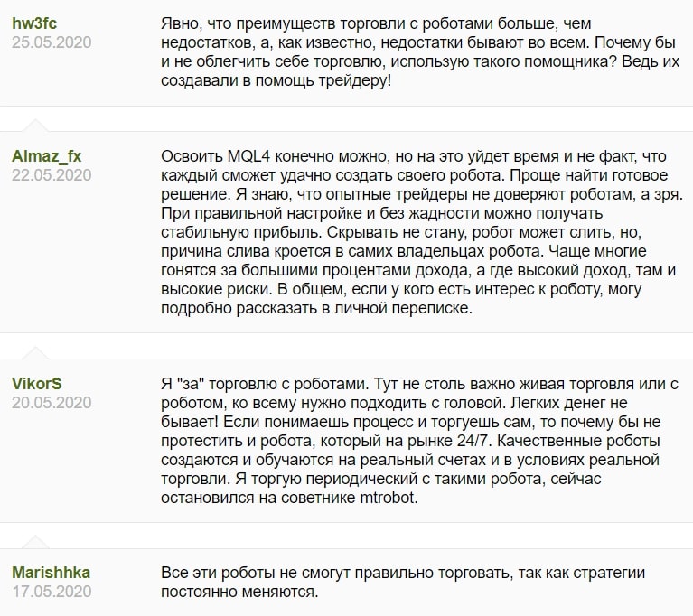This screenshot has width=693, height=616.
Task: Click the word "трейдеру!" ending hw3fc's comment
Action: pyautogui.click(x=360, y=79)
